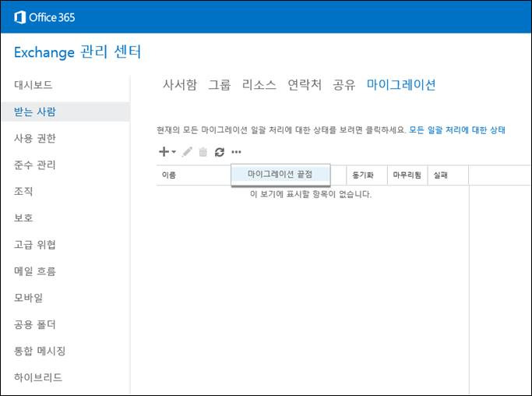
Task: Open the 마이그레이션 tab
Action: 401,84
